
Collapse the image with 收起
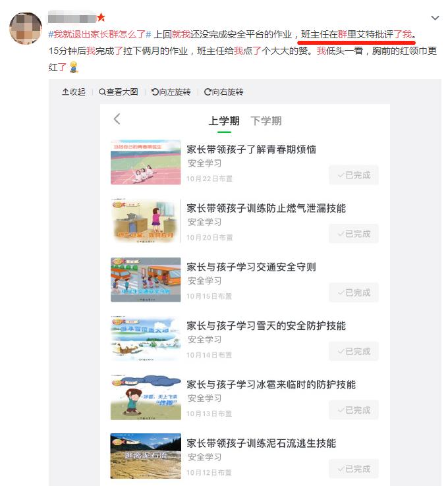pos(74,92)
